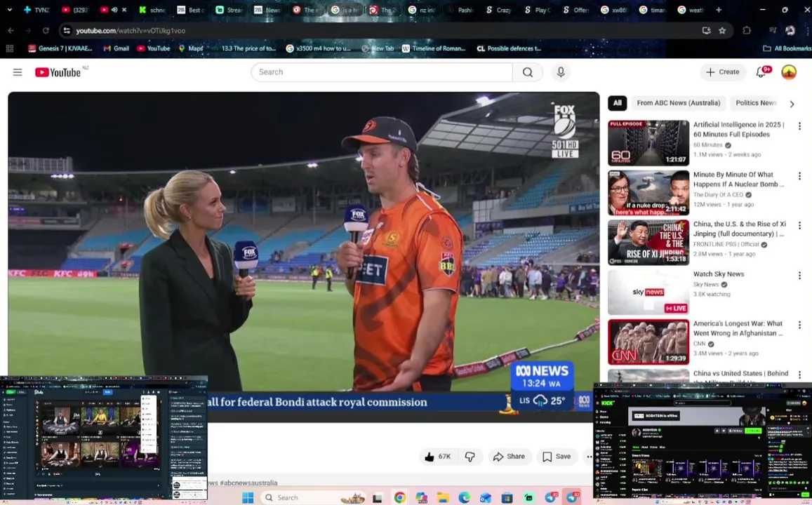Open the 60 Minutes Artificial Intelligence thumbnail
Screen dimensions: 812x505
click(x=648, y=143)
